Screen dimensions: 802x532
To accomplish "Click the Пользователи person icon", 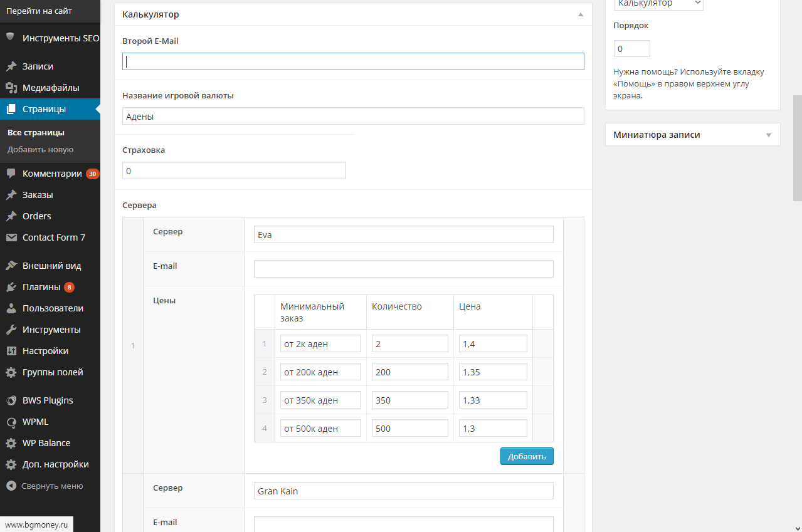I will tap(11, 308).
